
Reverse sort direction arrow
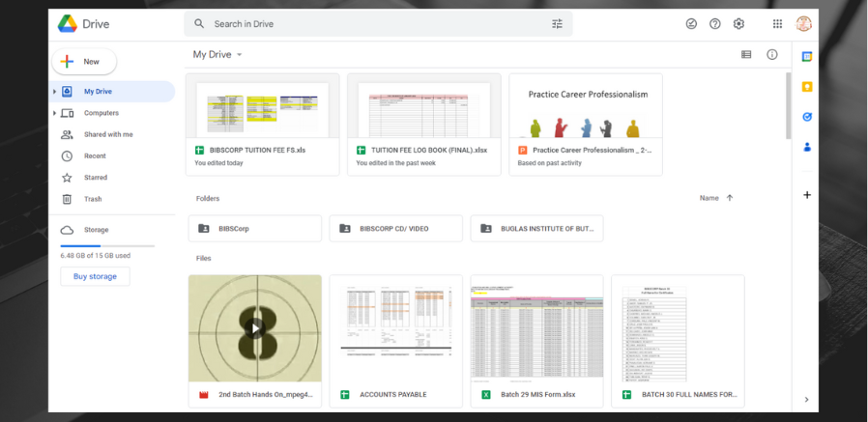tap(730, 198)
